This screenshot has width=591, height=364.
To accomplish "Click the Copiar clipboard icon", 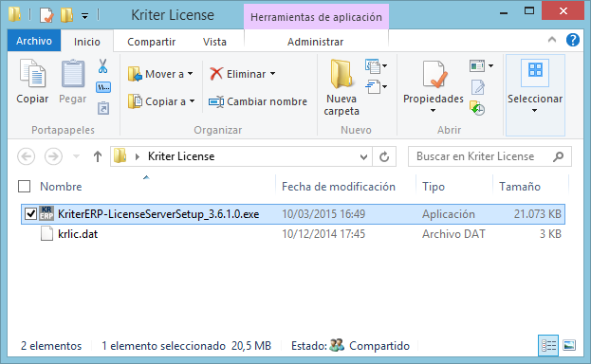I will [x=32, y=74].
